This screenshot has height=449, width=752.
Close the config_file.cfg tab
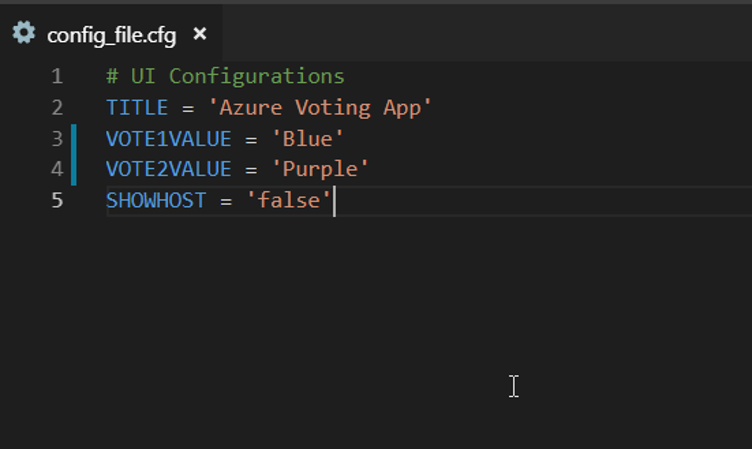point(200,34)
